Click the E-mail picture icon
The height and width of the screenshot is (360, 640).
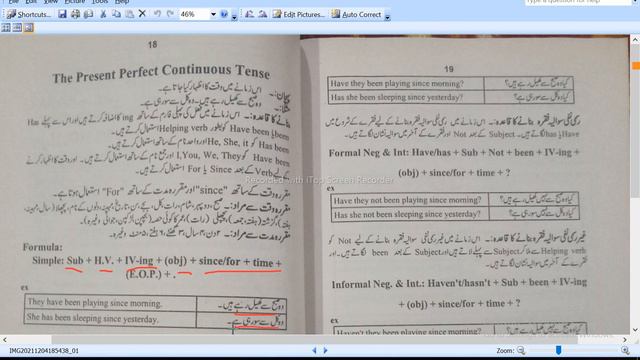point(89,14)
